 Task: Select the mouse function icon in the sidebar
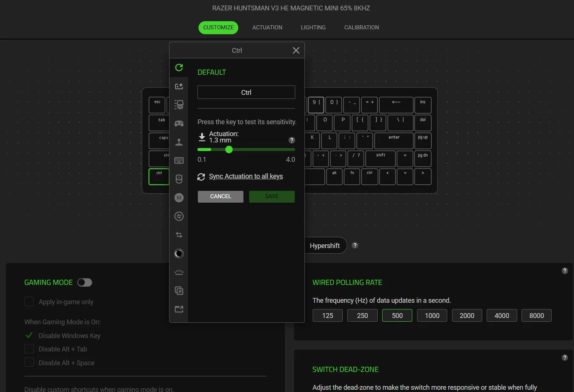point(179,179)
